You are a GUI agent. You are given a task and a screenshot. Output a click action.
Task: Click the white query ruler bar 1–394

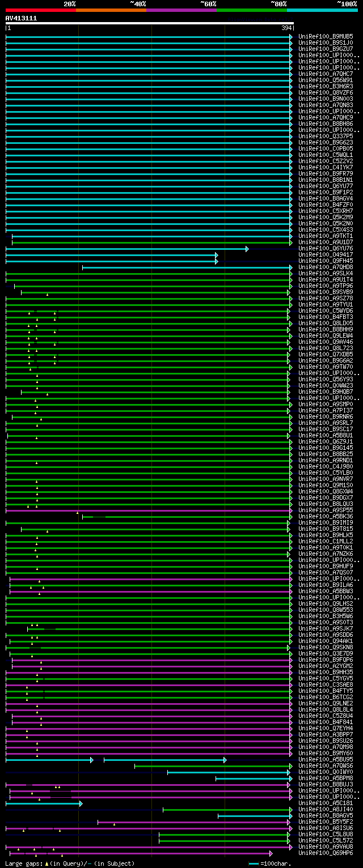click(150, 23)
